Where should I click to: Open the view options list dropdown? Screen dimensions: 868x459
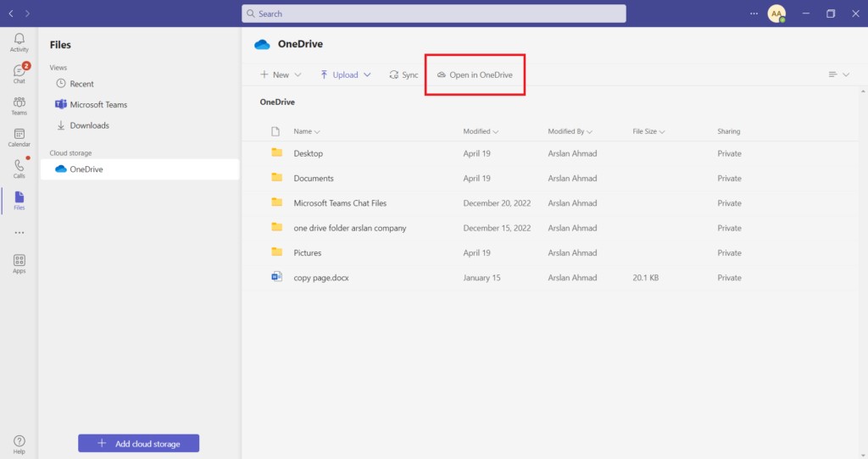(838, 75)
